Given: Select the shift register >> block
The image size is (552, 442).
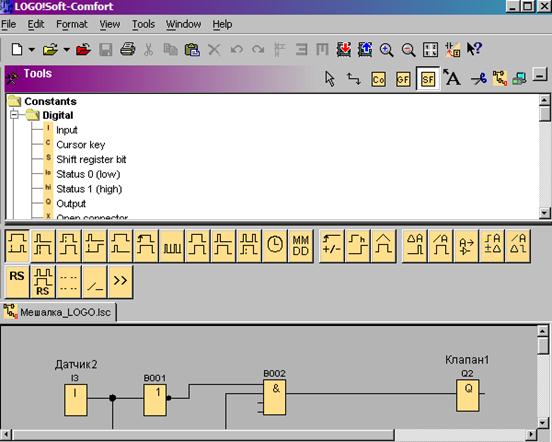Looking at the screenshot, I should click(x=120, y=282).
